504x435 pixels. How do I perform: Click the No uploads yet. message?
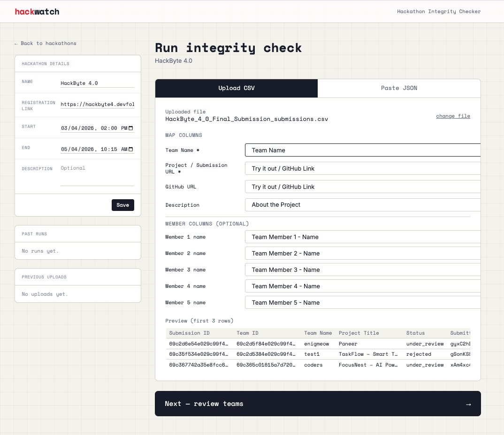tap(45, 294)
